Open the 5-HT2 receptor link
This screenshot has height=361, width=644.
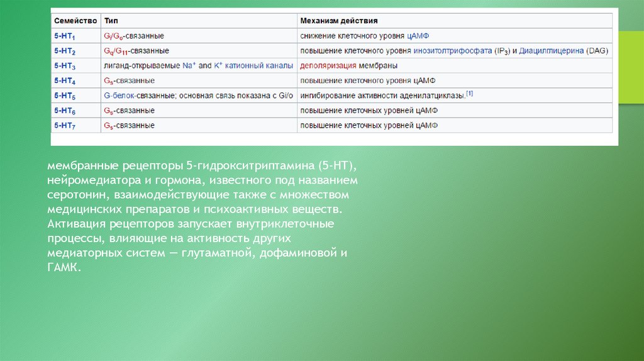point(65,51)
